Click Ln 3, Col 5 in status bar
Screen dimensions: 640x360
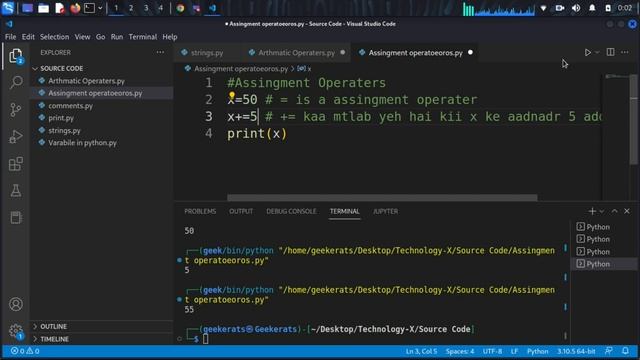(421, 351)
